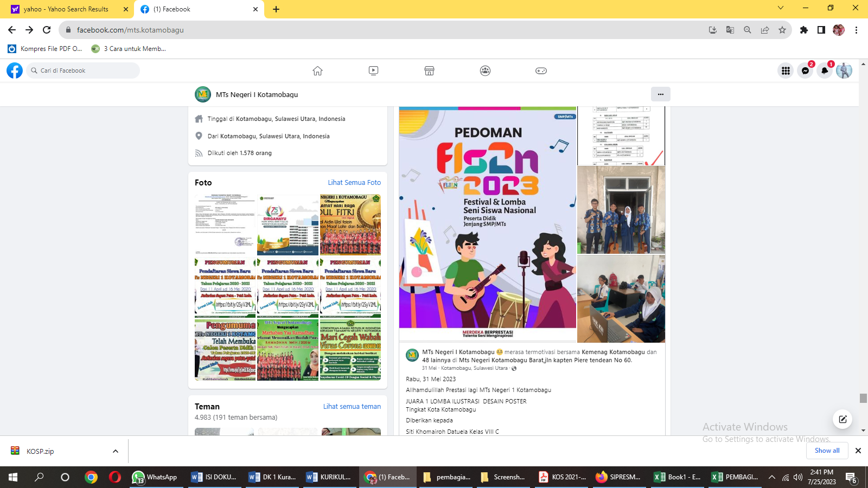Expand the Chrome tab search dropdown
This screenshot has width=868, height=488.
point(781,8)
